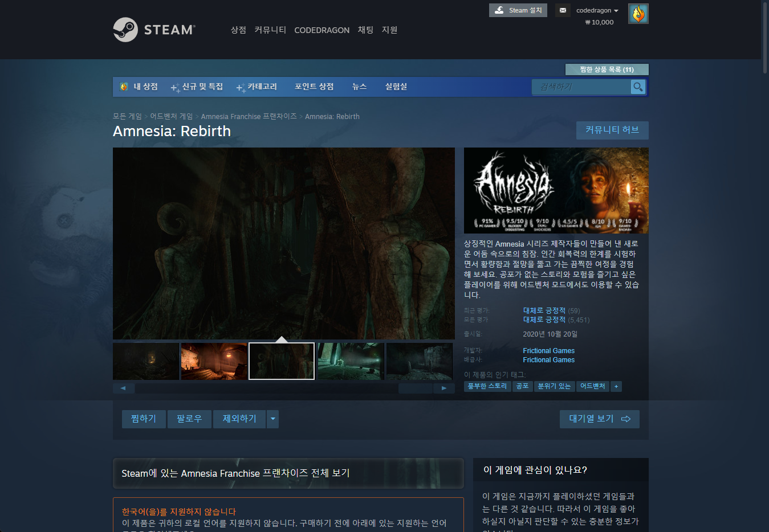This screenshot has height=532, width=769.
Task: Go to 커뮤니티 in top navigation
Action: (270, 30)
